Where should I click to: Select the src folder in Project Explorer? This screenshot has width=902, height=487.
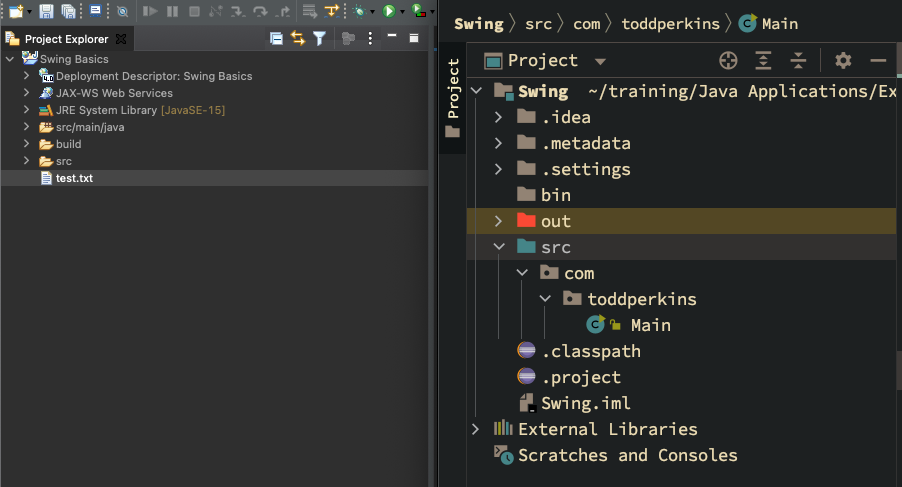64,161
